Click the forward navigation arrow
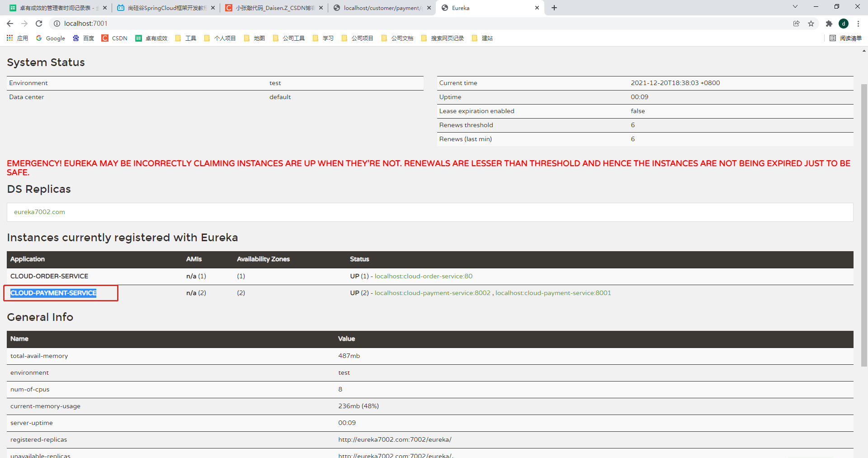This screenshot has height=458, width=868. tap(24, 24)
